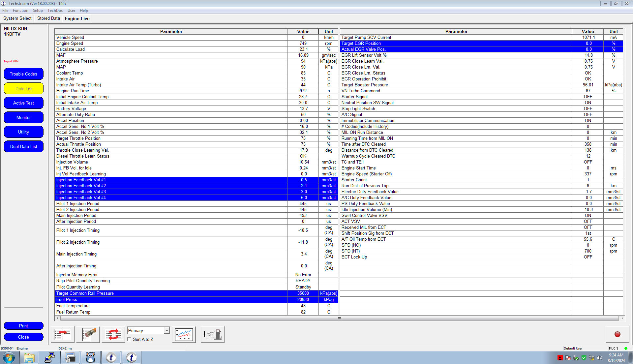The width and height of the screenshot is (633, 364).
Task: Start recording with the red dot button
Action: (x=618, y=334)
